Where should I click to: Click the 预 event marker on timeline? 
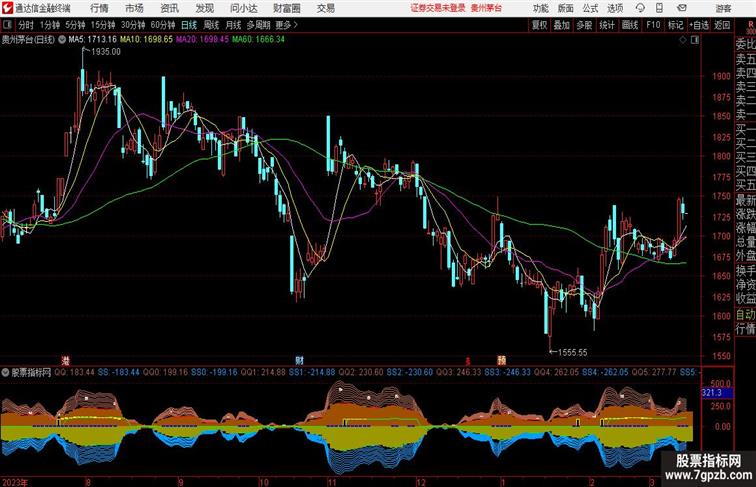coord(501,360)
